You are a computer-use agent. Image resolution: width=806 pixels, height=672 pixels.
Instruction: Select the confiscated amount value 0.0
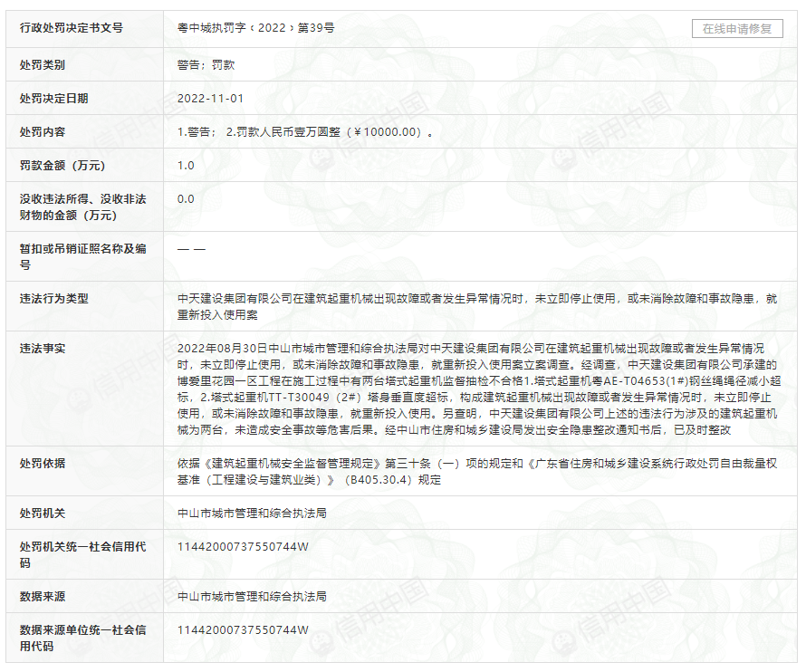coord(186,198)
